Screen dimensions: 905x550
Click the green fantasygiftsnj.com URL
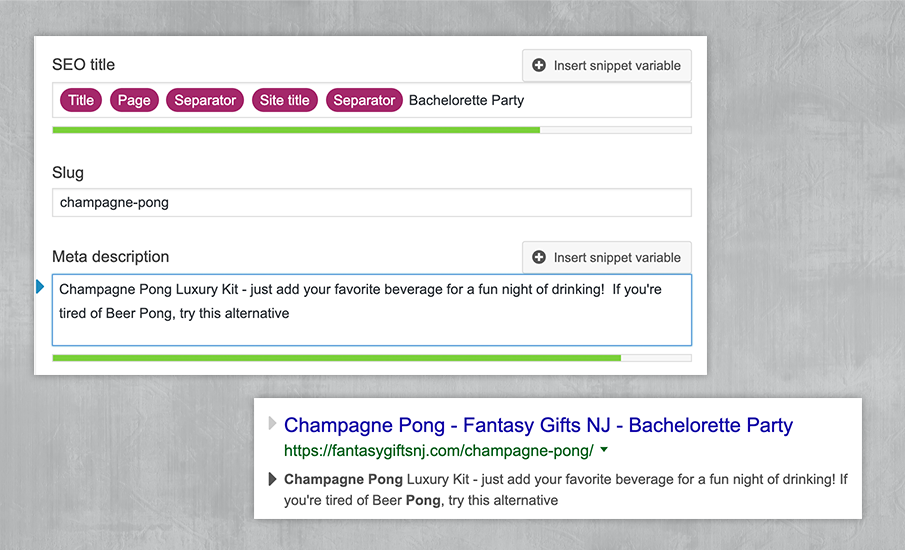[x=438, y=451]
